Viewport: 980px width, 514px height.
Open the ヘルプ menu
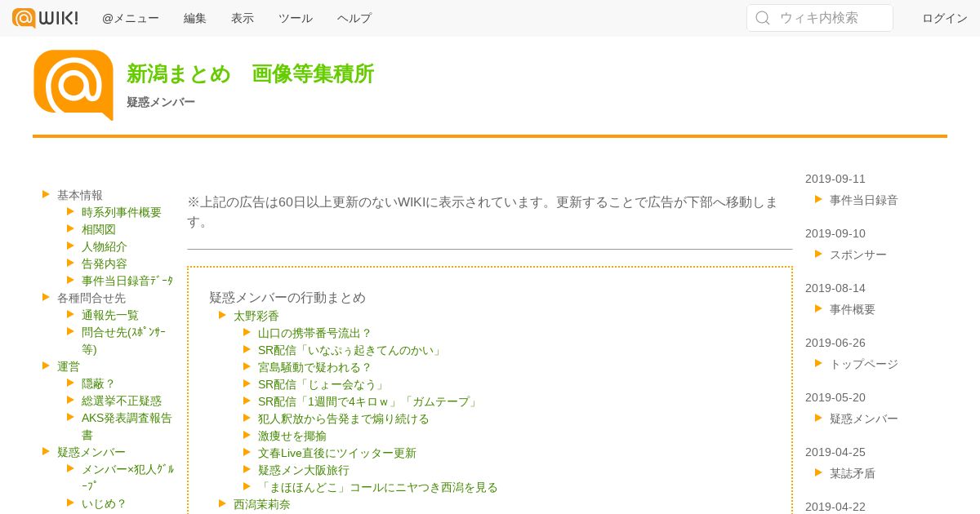coord(354,18)
